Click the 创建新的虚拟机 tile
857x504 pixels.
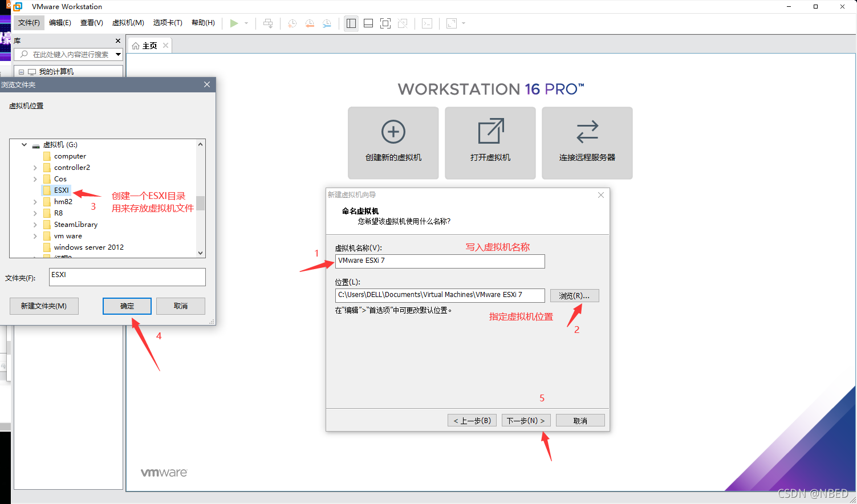[x=393, y=143]
